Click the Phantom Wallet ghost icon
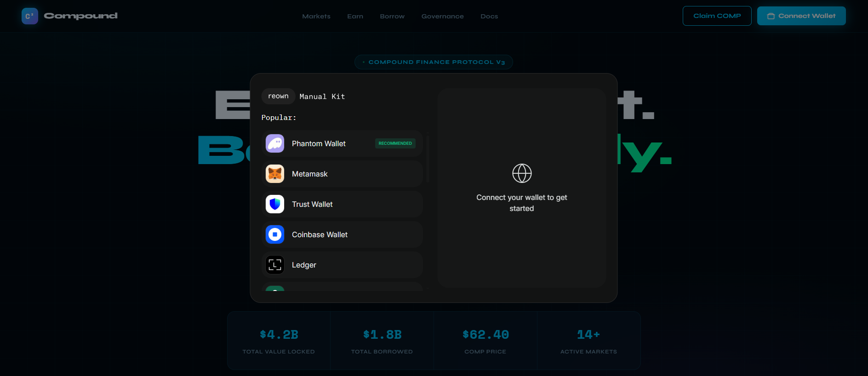 (275, 143)
